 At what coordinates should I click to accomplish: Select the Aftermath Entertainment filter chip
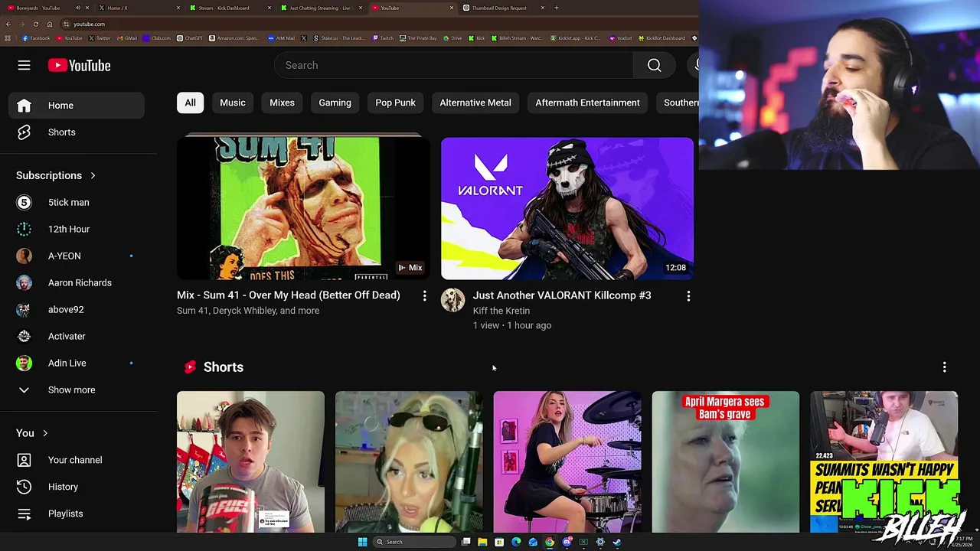click(x=587, y=103)
